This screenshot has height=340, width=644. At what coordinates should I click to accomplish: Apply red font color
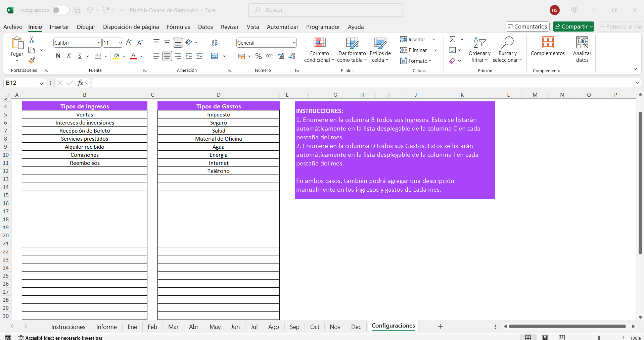point(133,56)
